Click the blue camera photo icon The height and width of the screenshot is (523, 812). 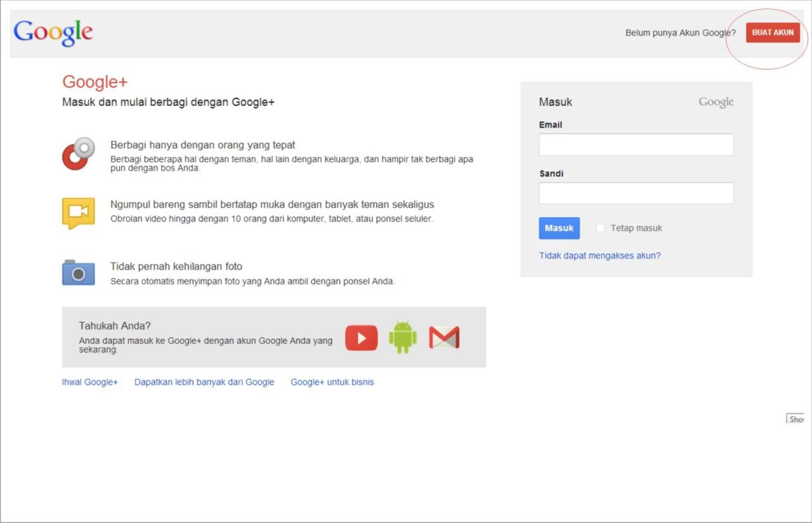click(79, 272)
